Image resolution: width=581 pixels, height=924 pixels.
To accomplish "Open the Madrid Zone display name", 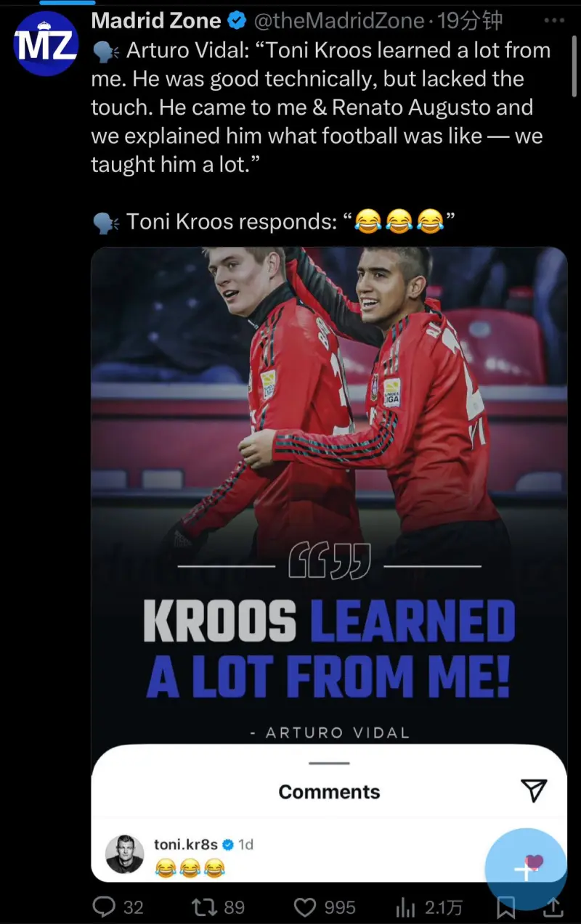I will (157, 22).
